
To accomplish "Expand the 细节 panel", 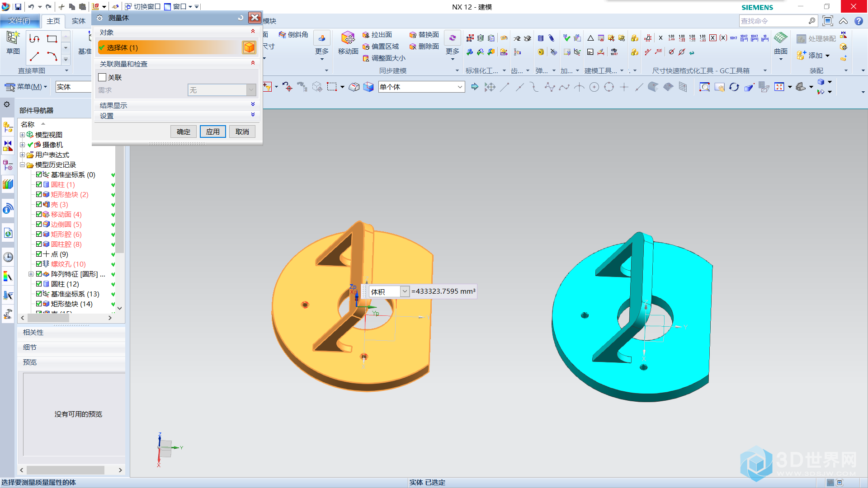I will click(71, 347).
